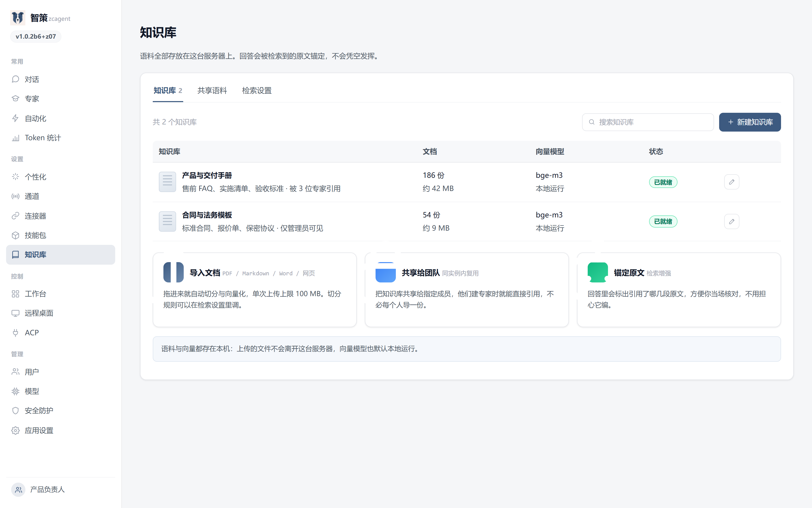This screenshot has height=508, width=812.
Task: Switch to the 知识库 2 tab
Action: click(x=168, y=91)
